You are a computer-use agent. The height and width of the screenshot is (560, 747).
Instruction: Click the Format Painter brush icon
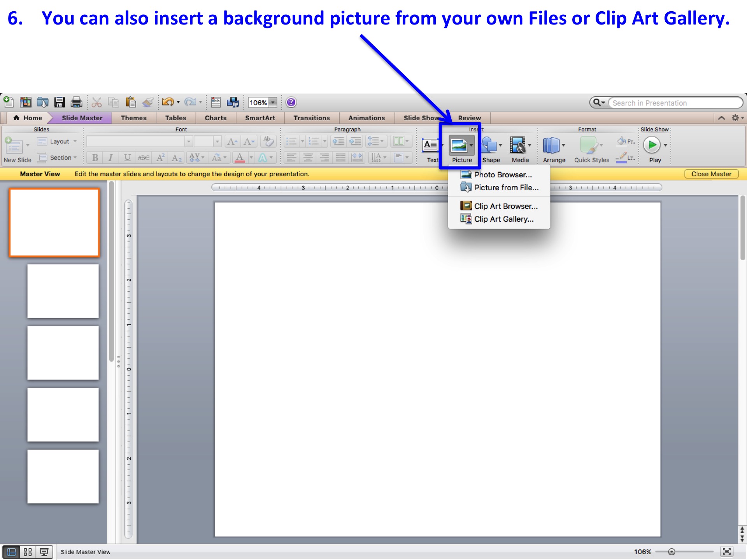tap(148, 102)
